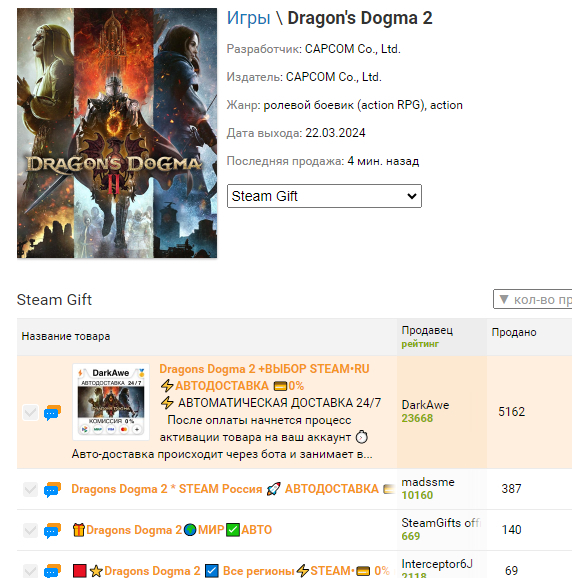Tick the checkbox in the SteamGifts row

click(30, 530)
